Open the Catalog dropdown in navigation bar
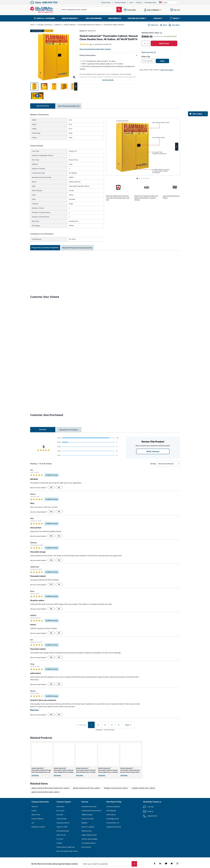Image resolution: width=210 pixels, height=868 pixels. pyautogui.click(x=158, y=18)
